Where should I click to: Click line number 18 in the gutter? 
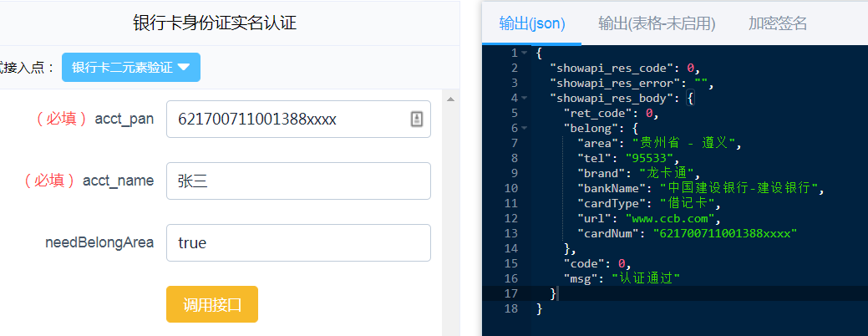511,308
